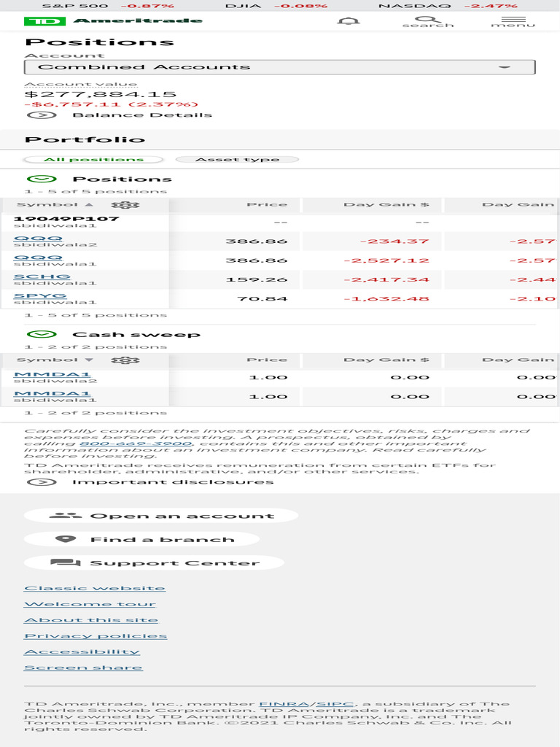
Task: Click the Find a branch button
Action: (x=141, y=539)
